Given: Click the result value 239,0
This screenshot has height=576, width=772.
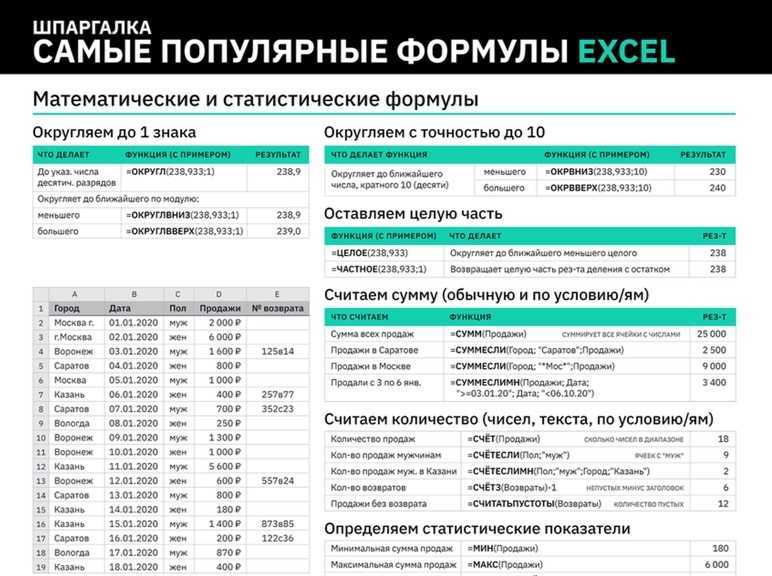Looking at the screenshot, I should click(x=289, y=231).
